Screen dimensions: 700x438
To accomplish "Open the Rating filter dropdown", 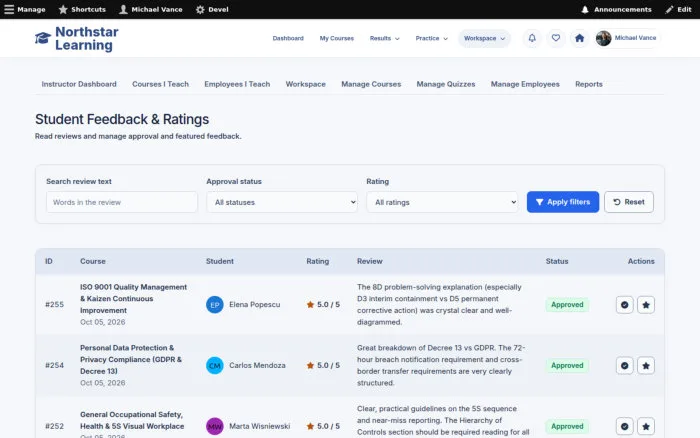I will 442,202.
